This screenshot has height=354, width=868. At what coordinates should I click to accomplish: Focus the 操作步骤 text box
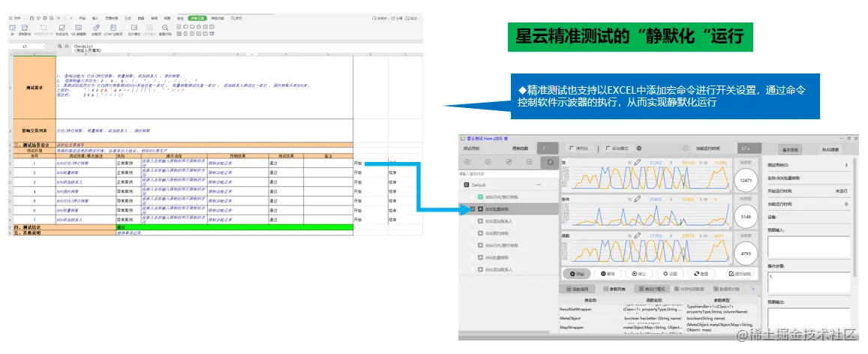(x=809, y=283)
